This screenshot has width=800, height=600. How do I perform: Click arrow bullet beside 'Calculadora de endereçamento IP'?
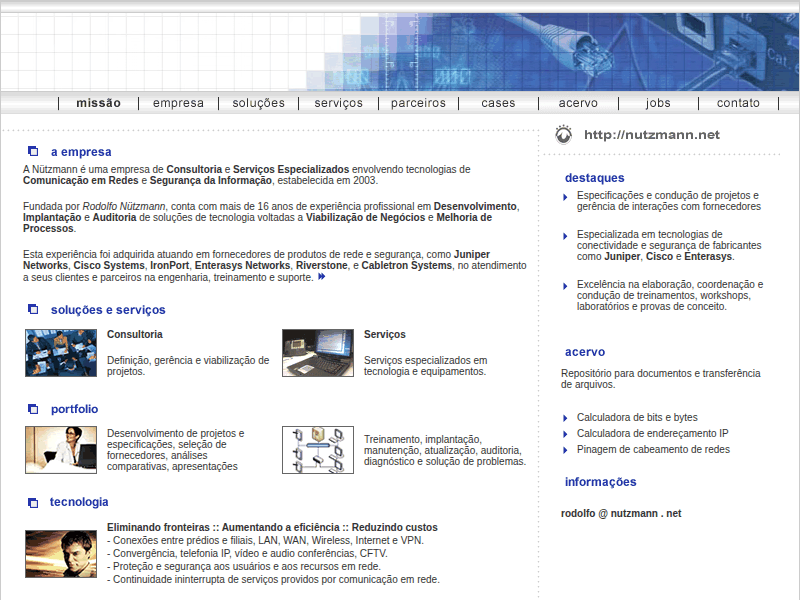[565, 434]
